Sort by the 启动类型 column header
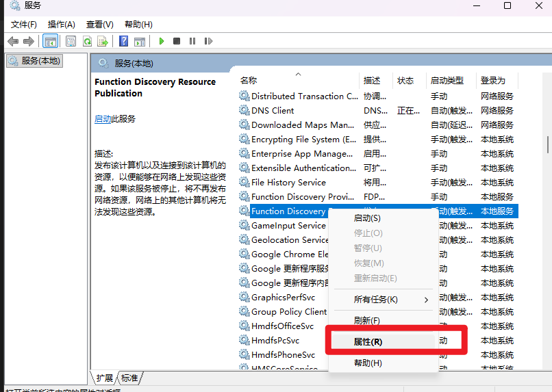 pos(447,80)
